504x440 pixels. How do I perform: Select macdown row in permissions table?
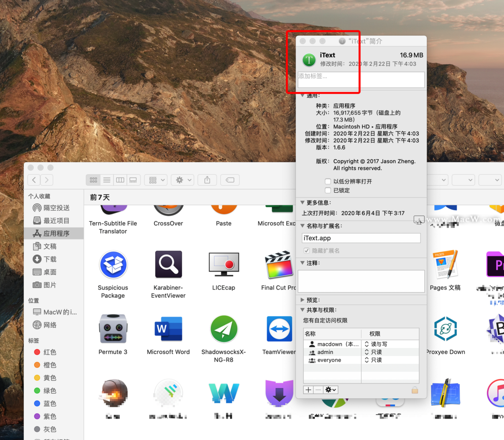point(361,344)
